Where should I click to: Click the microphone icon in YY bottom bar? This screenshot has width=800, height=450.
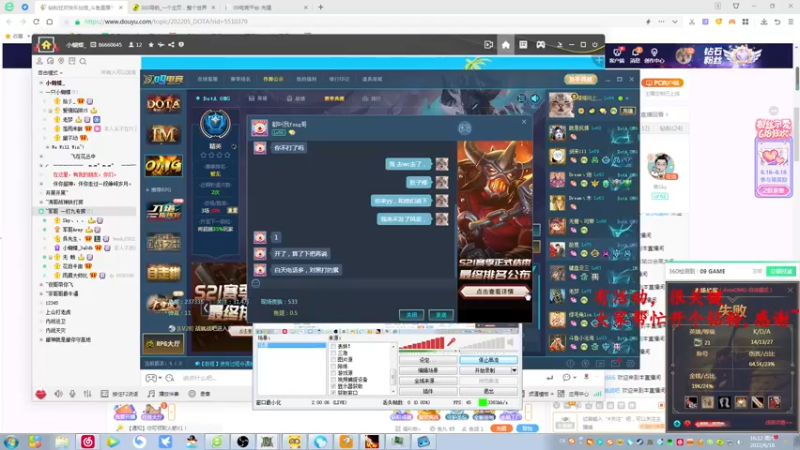[x=72, y=394]
